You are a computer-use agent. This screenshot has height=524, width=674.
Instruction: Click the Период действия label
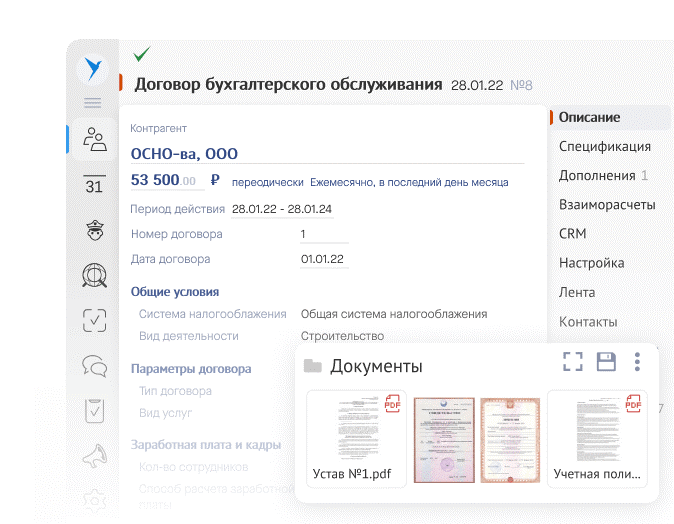point(178,209)
